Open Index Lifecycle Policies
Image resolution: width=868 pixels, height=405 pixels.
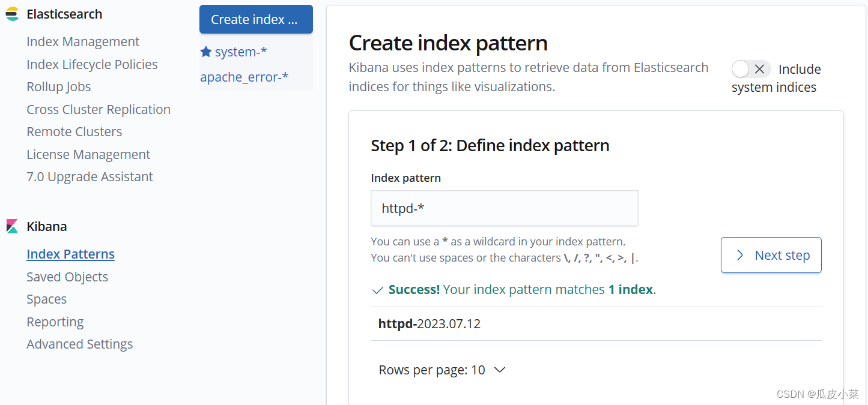tap(92, 64)
